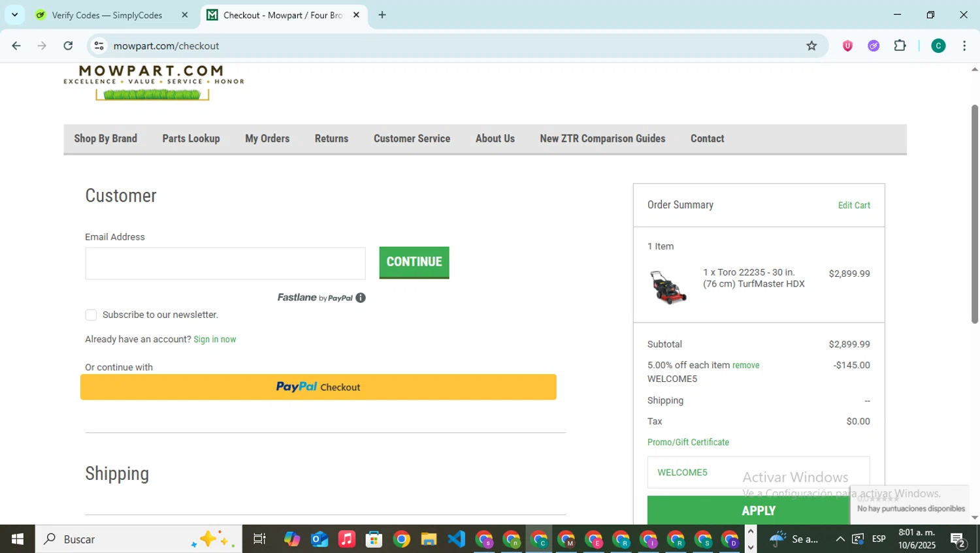Go to My Orders

[x=267, y=138]
